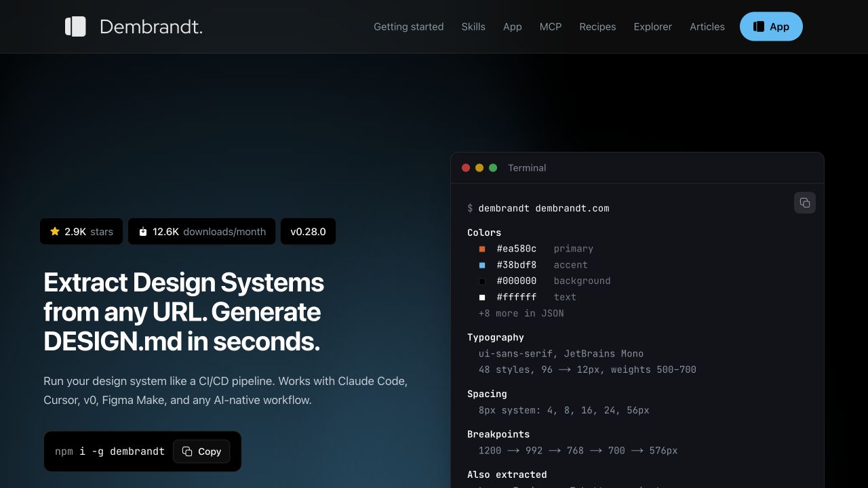868x488 pixels.
Task: Open the Articles nav link
Action: tap(707, 26)
